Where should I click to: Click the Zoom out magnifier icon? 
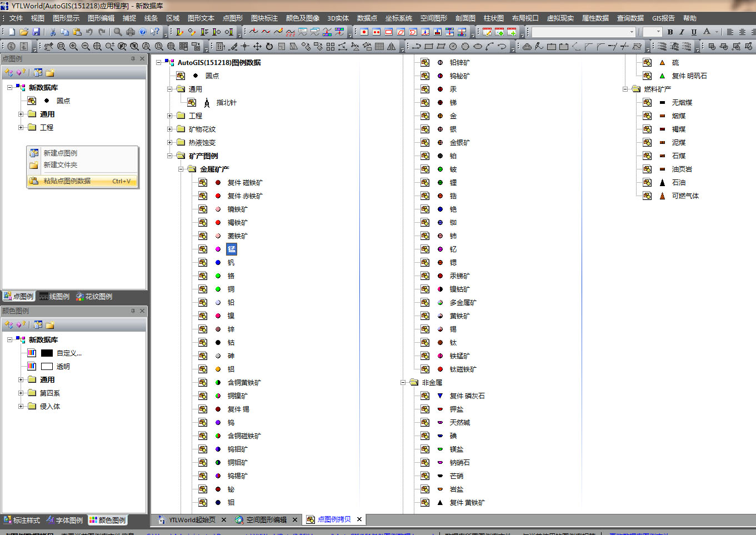click(x=86, y=47)
